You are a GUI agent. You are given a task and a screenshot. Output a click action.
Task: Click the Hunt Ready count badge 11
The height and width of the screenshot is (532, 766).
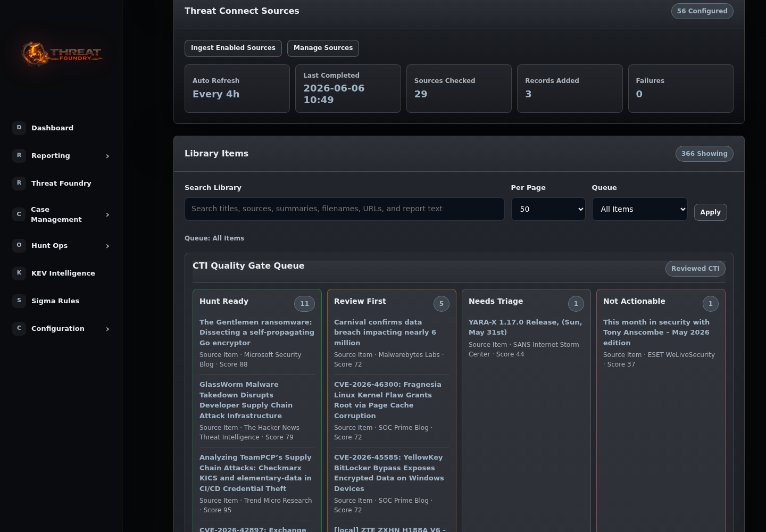click(304, 304)
